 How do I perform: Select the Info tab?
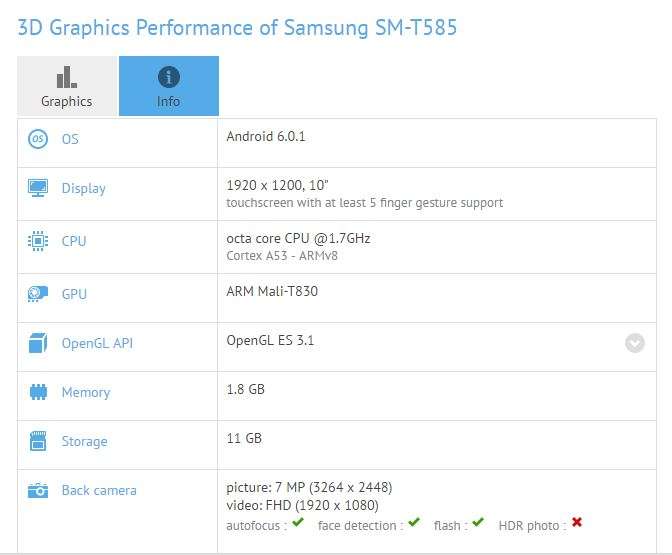coord(169,86)
